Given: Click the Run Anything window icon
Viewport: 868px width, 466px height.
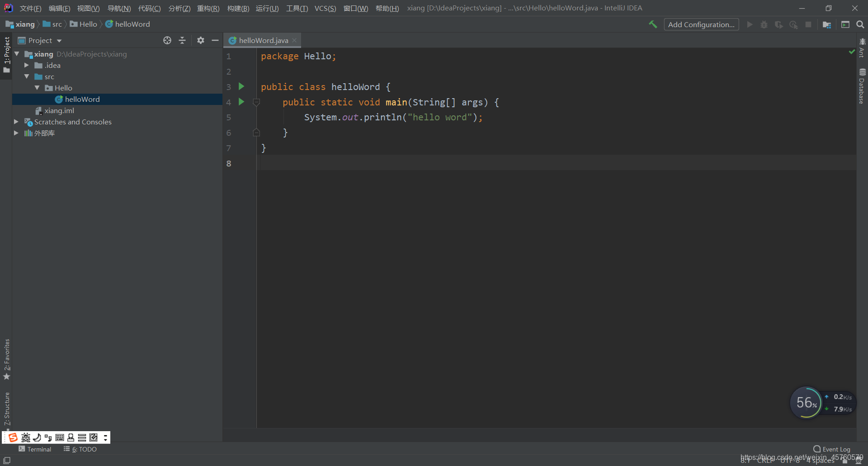Looking at the screenshot, I should 845,24.
